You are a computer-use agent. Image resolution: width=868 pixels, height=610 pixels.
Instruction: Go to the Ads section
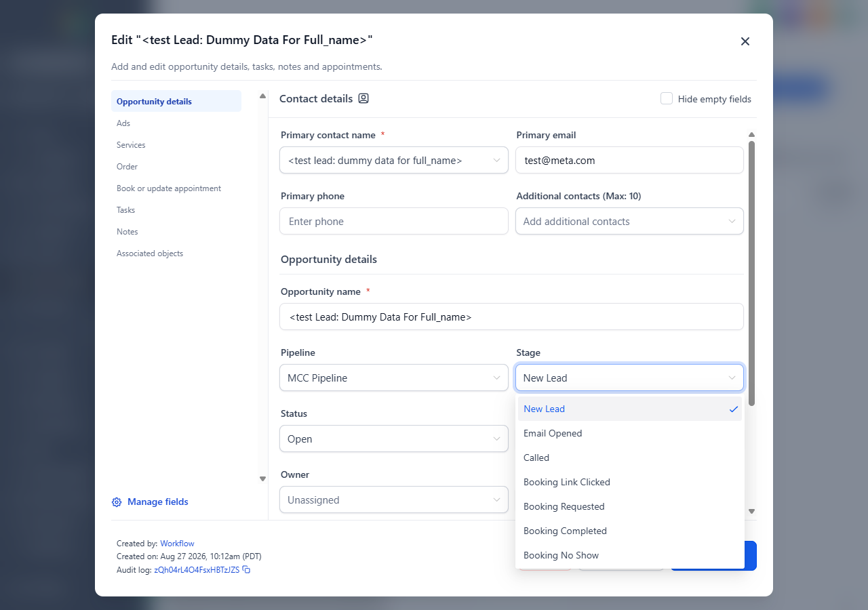(176, 123)
